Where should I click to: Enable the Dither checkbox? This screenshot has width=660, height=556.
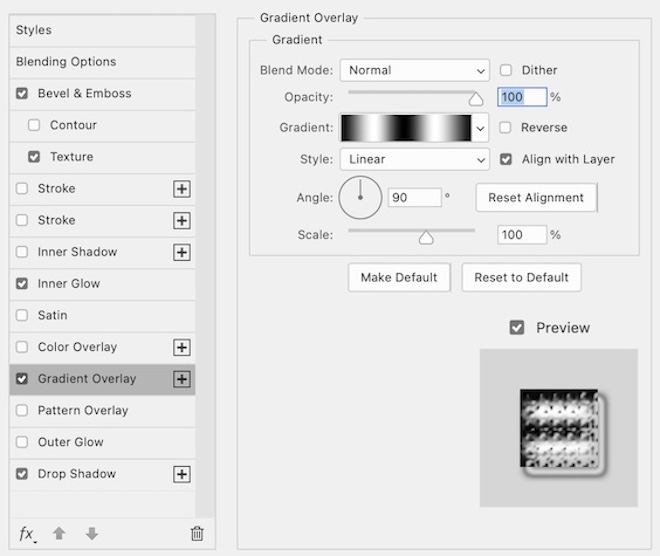[x=506, y=71]
